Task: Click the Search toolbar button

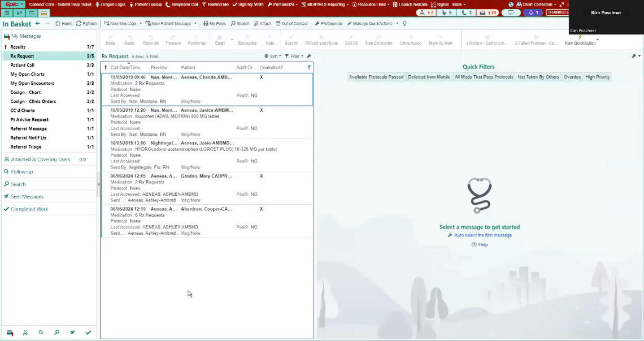Action: (x=240, y=23)
